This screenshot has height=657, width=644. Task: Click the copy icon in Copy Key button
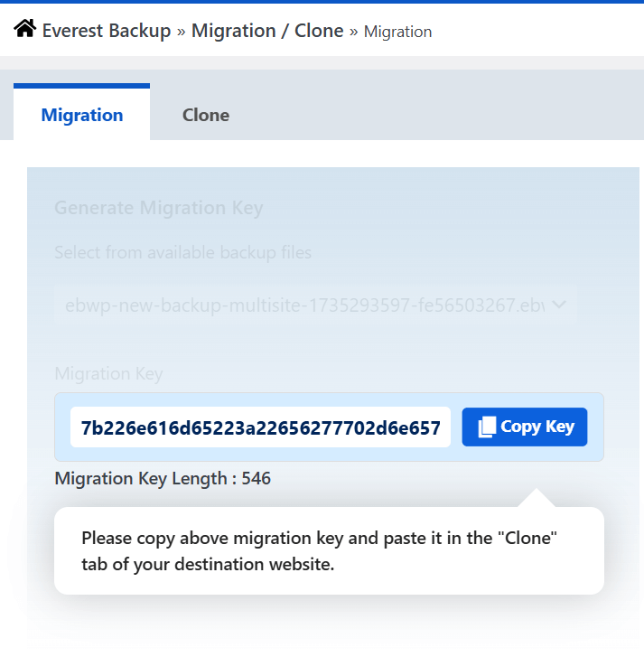click(487, 427)
